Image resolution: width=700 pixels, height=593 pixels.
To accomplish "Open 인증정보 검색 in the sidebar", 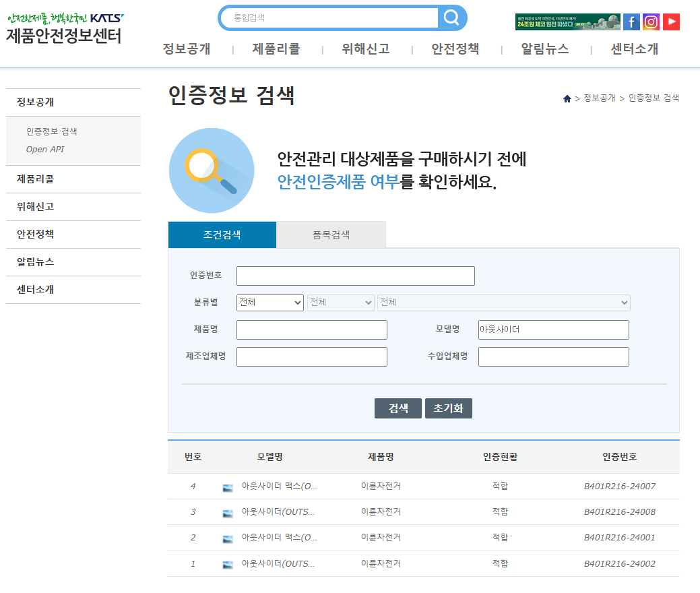I will [x=52, y=131].
